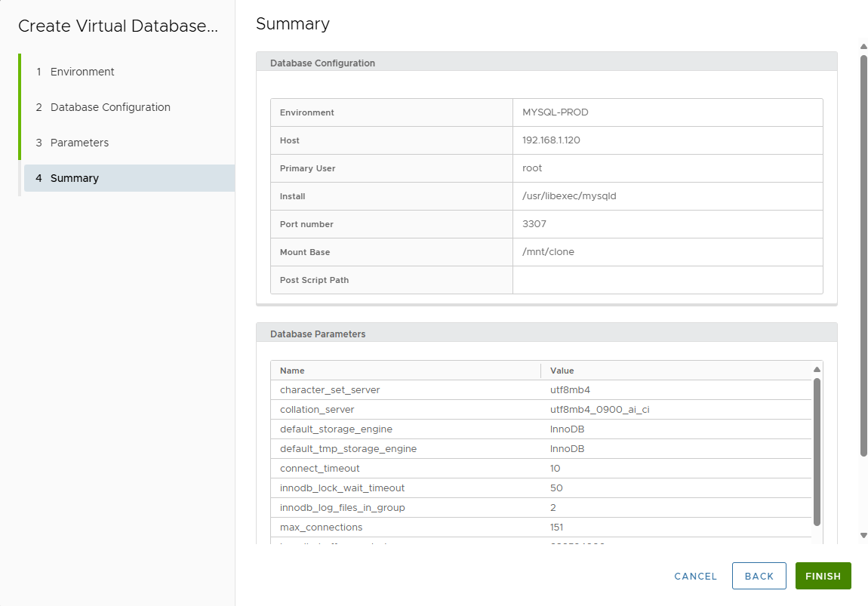Viewport: 868px width, 606px height.
Task: Open step 2 Database Configuration in sidebar
Action: coord(110,107)
